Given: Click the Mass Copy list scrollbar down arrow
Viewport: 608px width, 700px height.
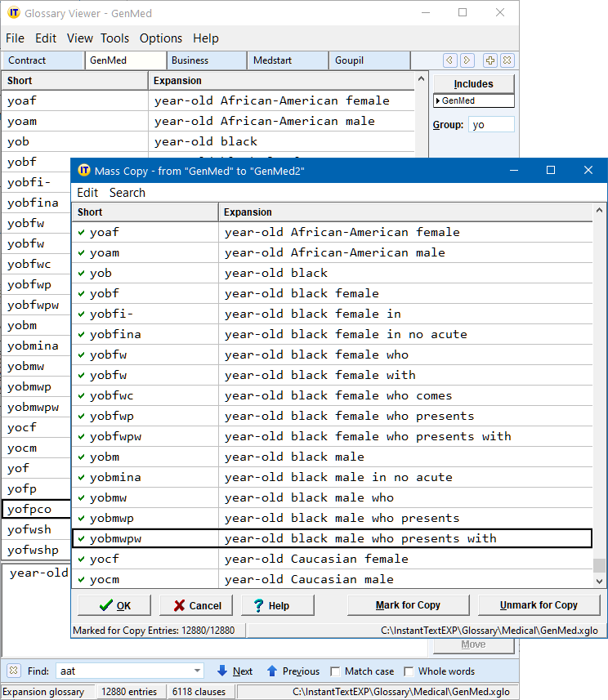Looking at the screenshot, I should click(x=600, y=581).
